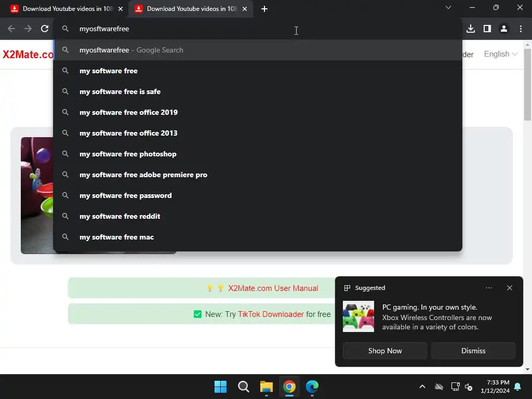Open Windows taskbar Search
The image size is (532, 399).
click(x=243, y=387)
